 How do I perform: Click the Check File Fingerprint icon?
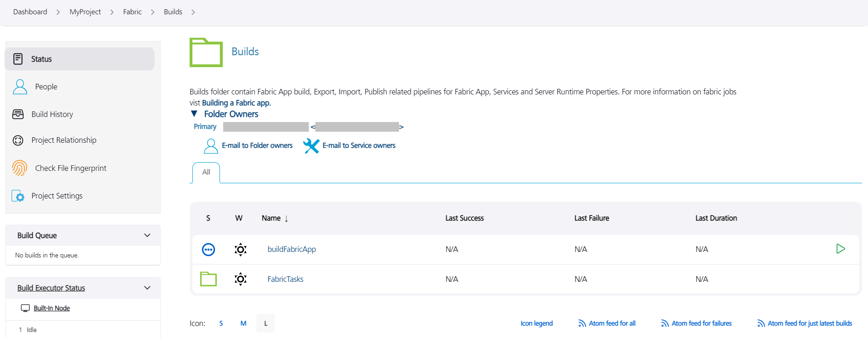pyautogui.click(x=19, y=168)
